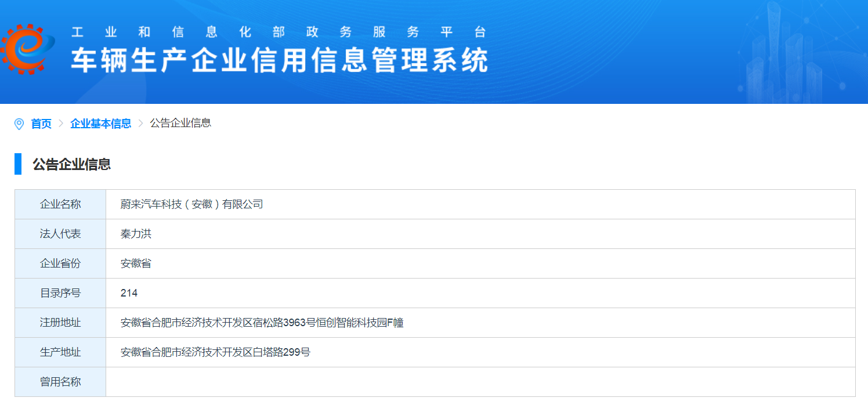Screen dimensions: 868x401
Task: Select company name 蔚来汽车科技（安徽）有限公司
Action: [x=192, y=204]
